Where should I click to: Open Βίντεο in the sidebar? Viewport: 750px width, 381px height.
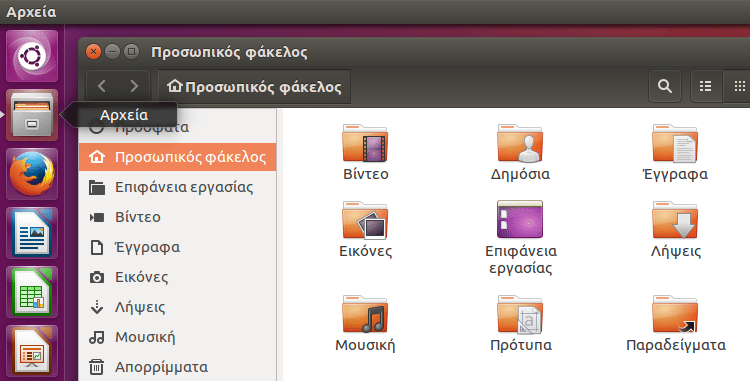177,217
